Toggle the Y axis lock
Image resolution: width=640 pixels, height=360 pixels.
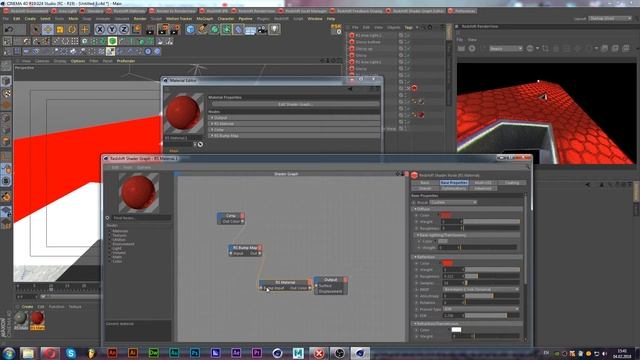coord(112,29)
